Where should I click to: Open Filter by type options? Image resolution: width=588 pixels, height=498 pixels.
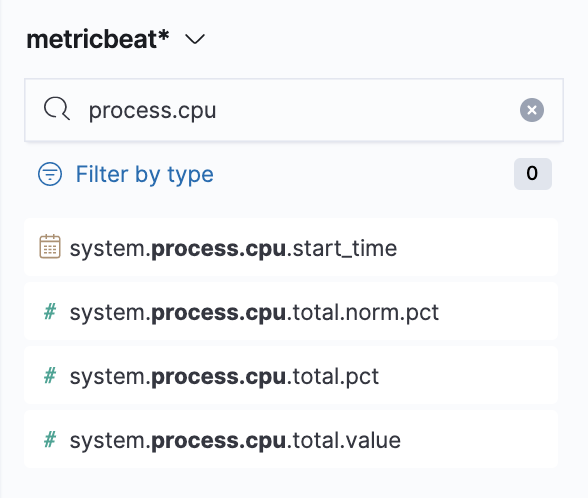(144, 174)
